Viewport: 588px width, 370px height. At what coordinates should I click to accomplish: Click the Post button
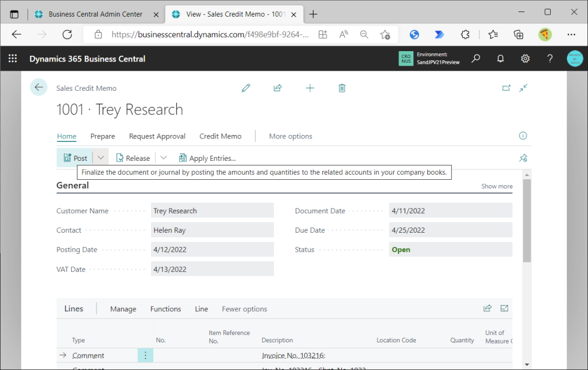tap(75, 158)
